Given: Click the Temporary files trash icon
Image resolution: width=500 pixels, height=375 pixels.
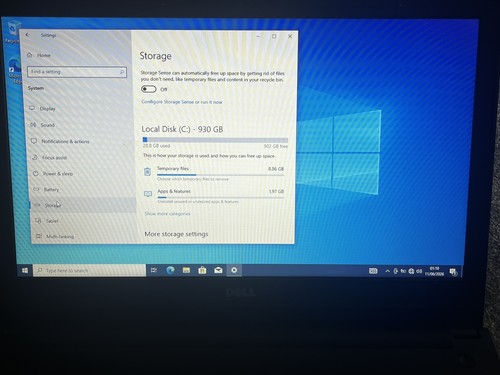Looking at the screenshot, I should pyautogui.click(x=147, y=171).
